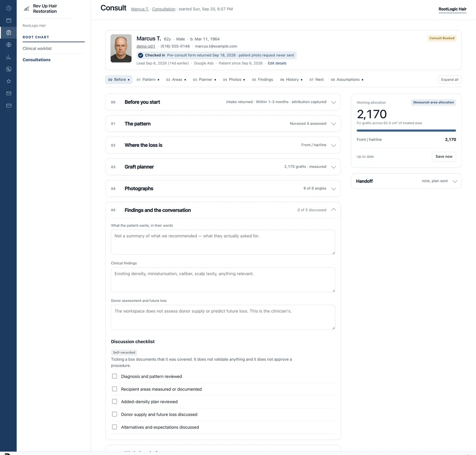Image resolution: width=476 pixels, height=455 pixels.
Task: Open the Marcus T. breadcrumb link
Action: coord(140,9)
